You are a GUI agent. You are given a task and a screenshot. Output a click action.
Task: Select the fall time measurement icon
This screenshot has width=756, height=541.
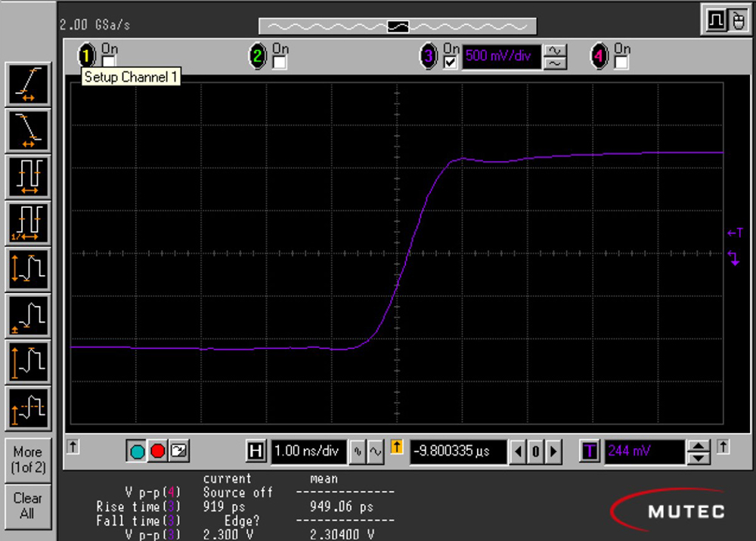coord(29,131)
